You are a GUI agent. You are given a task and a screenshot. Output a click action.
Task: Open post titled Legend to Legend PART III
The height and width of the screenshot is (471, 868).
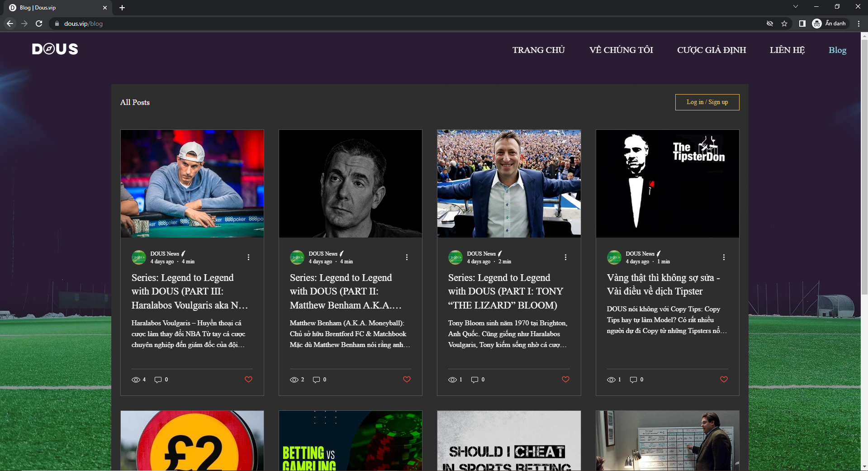point(190,291)
